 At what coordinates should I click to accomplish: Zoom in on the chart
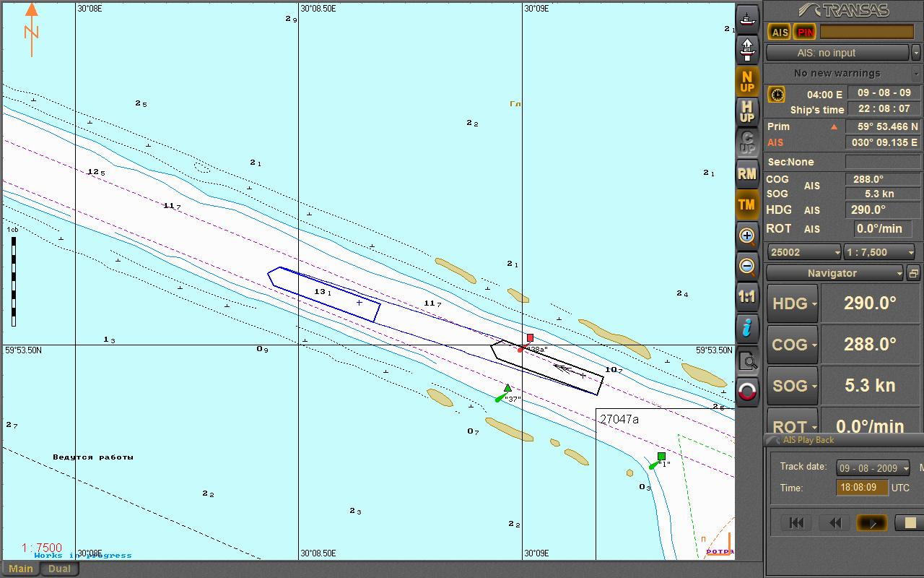747,236
